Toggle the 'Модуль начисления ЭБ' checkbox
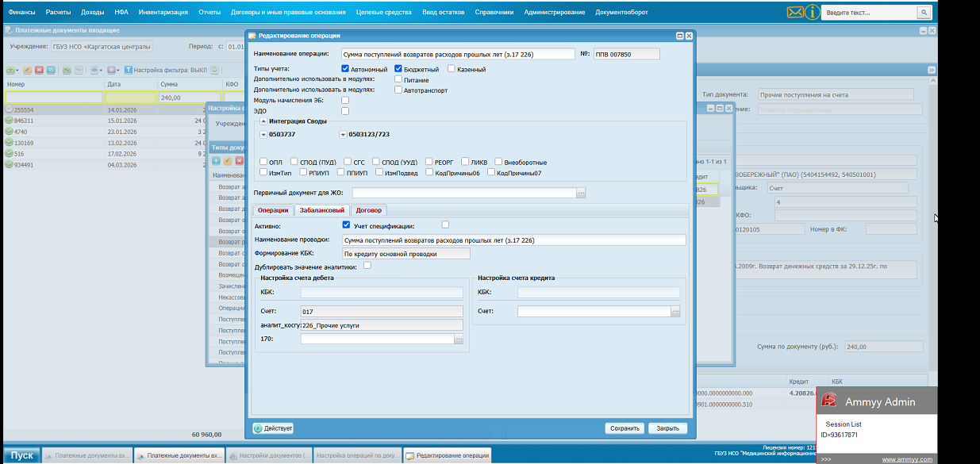 345,100
